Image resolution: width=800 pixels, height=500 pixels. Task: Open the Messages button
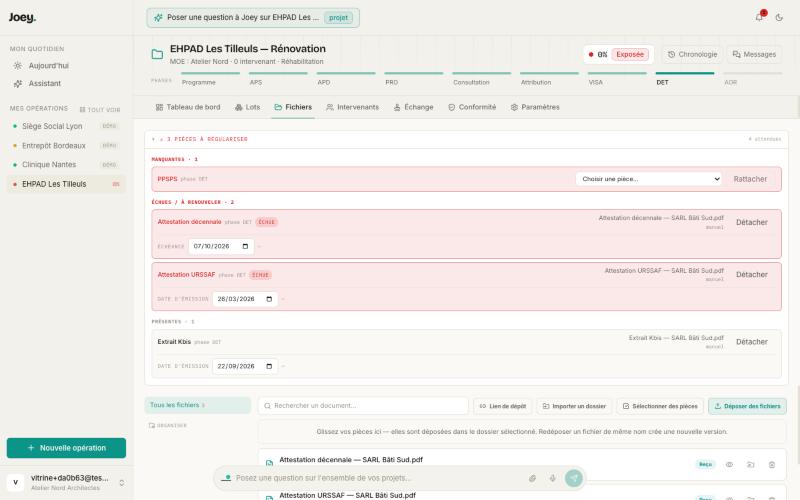coord(754,54)
